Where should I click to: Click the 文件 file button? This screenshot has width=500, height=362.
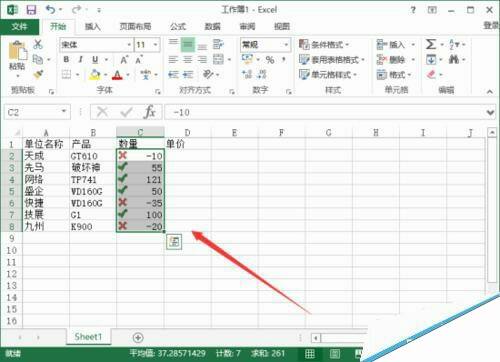(x=19, y=27)
